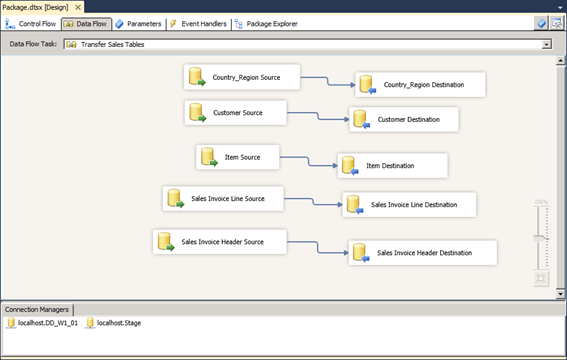567x360 pixels.
Task: Select the Customer Source label
Action: [x=238, y=113]
